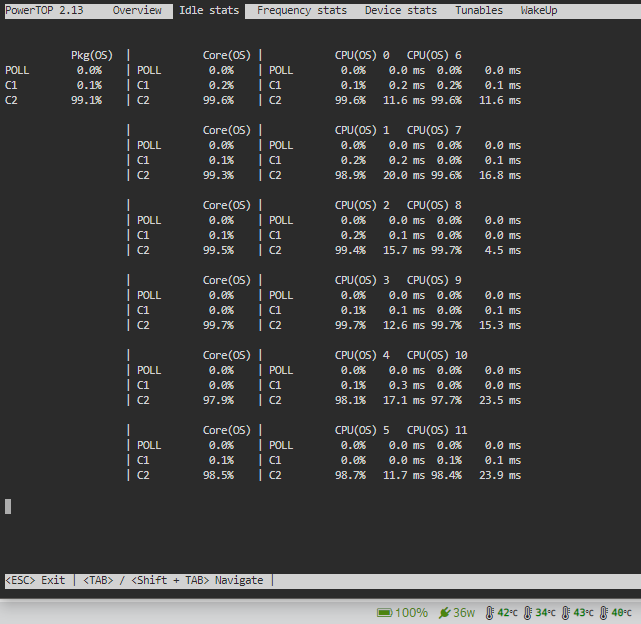The width and height of the screenshot is (641, 624).
Task: Open the WakeUp tab
Action: click(x=539, y=10)
